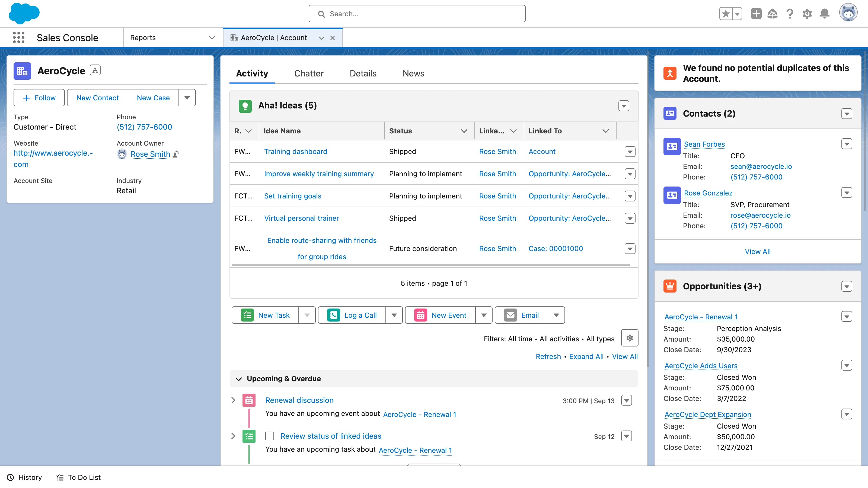Open the Training dashboard idea link

(295, 152)
